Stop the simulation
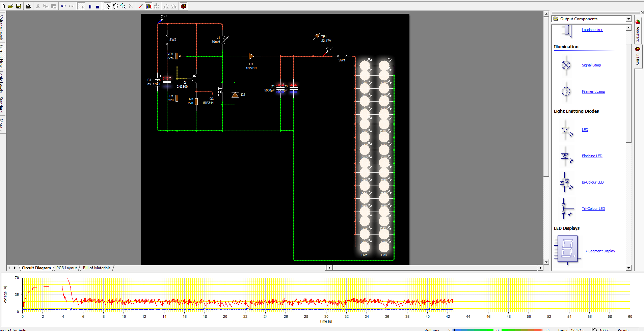Viewport: 644px width, 331px height. [x=98, y=6]
